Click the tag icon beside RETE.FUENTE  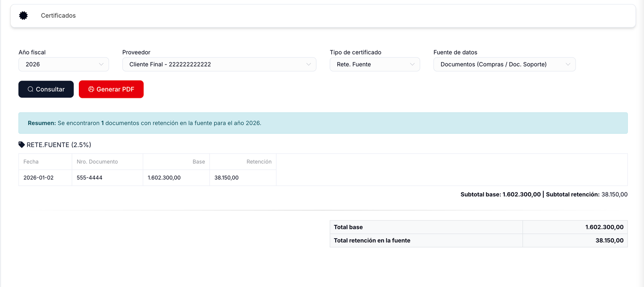22,144
